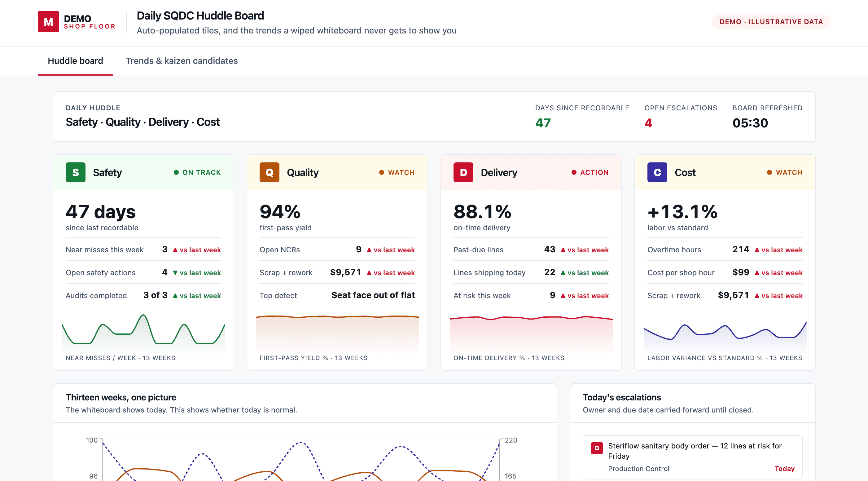Click the "Thirteen weeks, one picture" heading

coord(121,397)
